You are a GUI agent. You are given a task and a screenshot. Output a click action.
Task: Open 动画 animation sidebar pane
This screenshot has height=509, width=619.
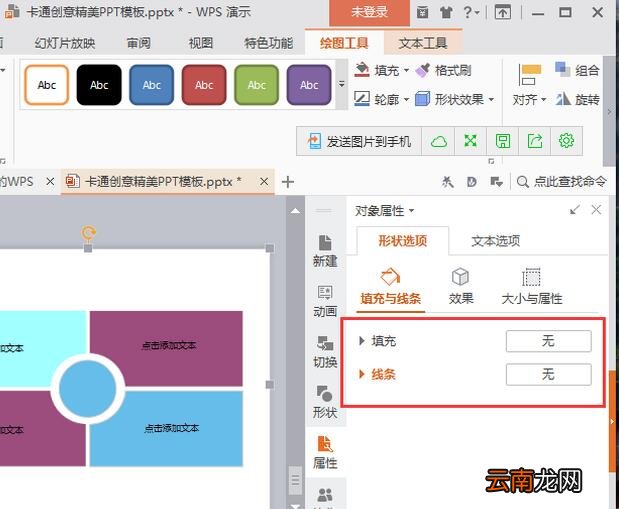pyautogui.click(x=325, y=301)
